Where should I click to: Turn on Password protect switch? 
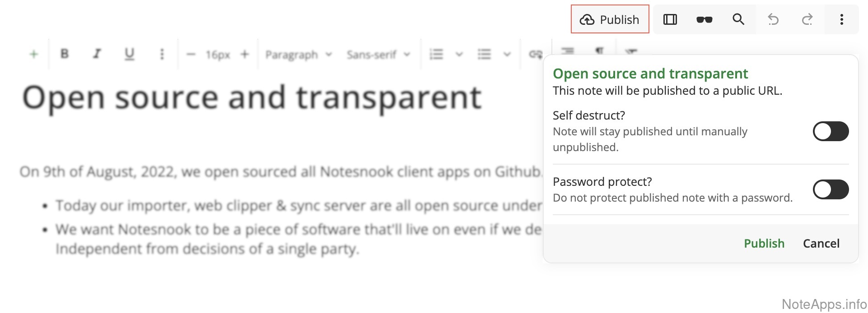coord(831,189)
